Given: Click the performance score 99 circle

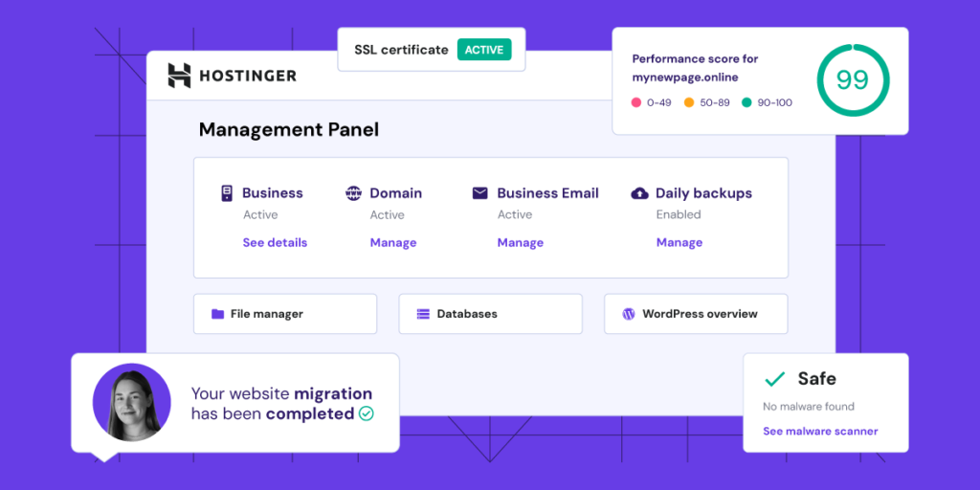Looking at the screenshot, I should pyautogui.click(x=852, y=80).
